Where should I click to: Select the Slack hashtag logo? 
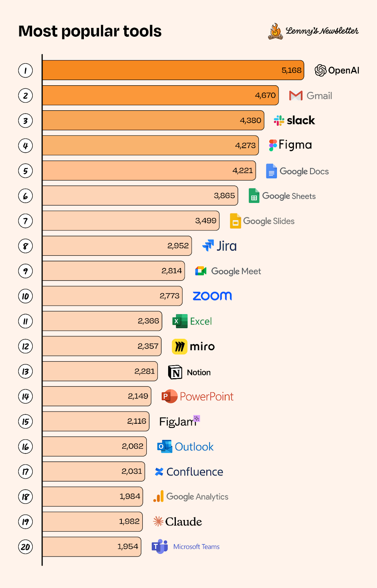click(279, 121)
